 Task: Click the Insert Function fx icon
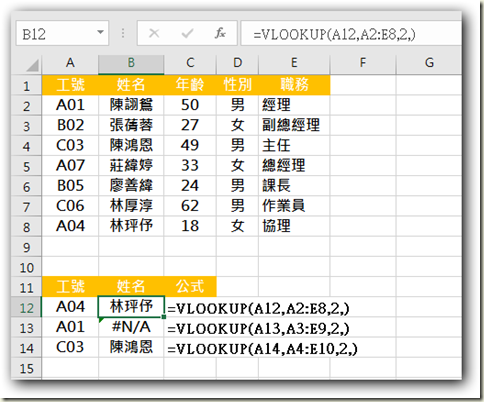[x=220, y=33]
